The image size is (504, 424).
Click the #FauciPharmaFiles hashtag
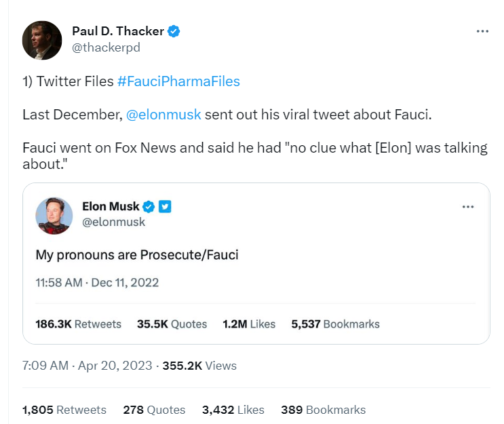[x=178, y=81]
